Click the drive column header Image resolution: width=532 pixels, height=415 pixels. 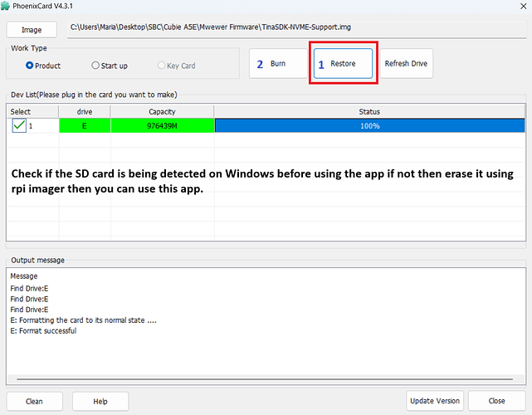point(85,112)
